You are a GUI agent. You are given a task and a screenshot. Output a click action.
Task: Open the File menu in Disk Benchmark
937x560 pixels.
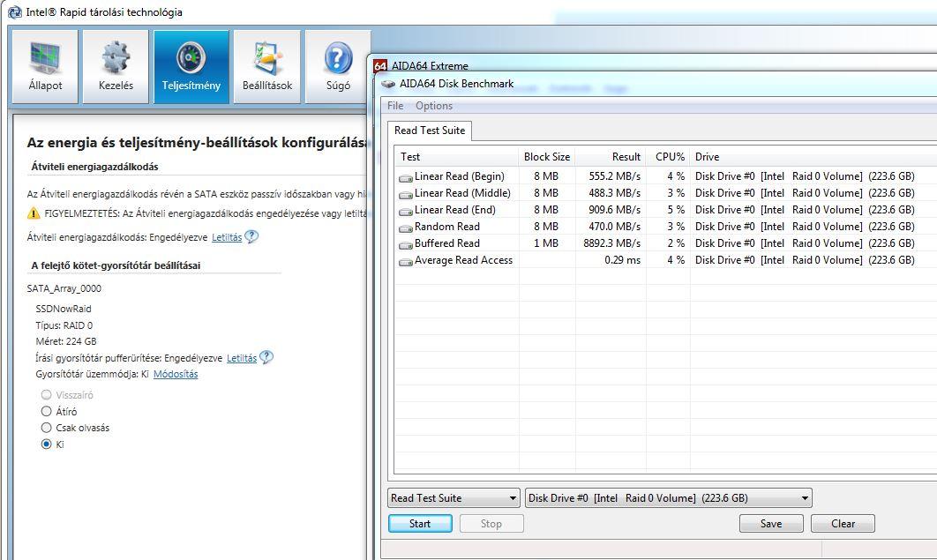click(395, 106)
